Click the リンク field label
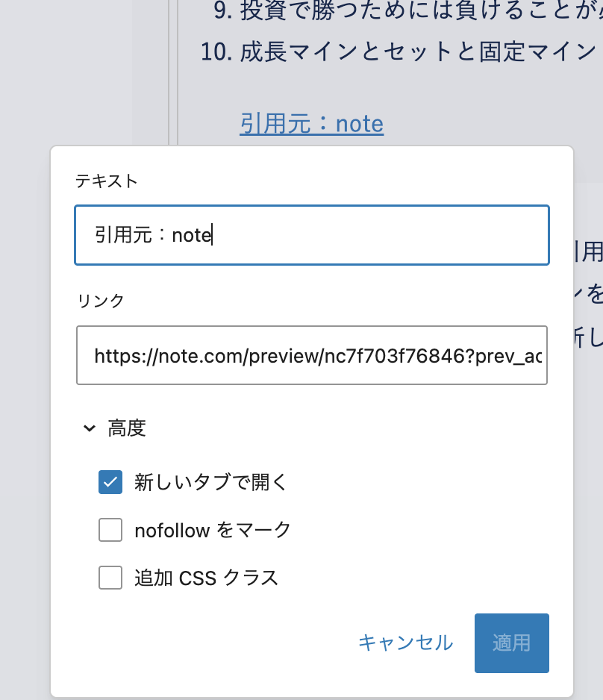The height and width of the screenshot is (700, 603). pos(101,300)
